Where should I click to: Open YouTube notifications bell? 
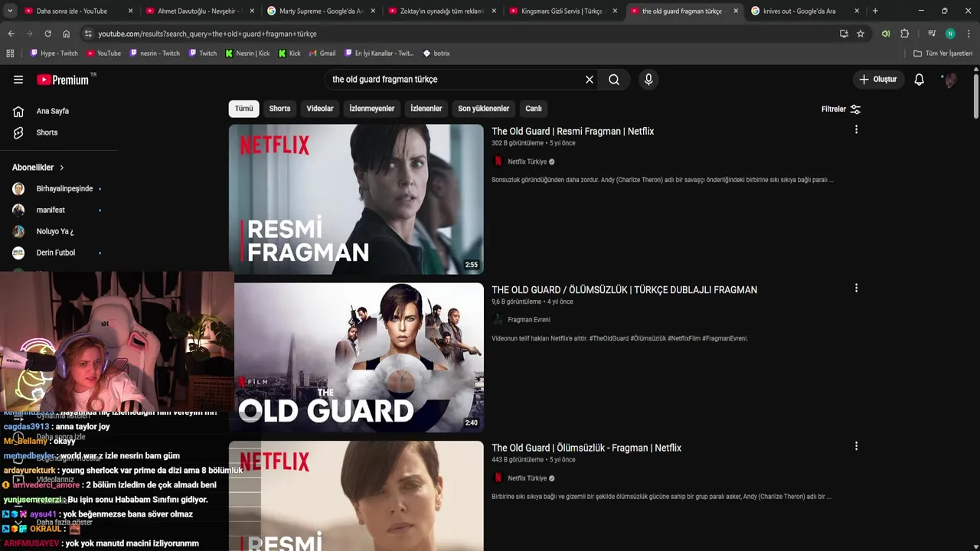919,80
